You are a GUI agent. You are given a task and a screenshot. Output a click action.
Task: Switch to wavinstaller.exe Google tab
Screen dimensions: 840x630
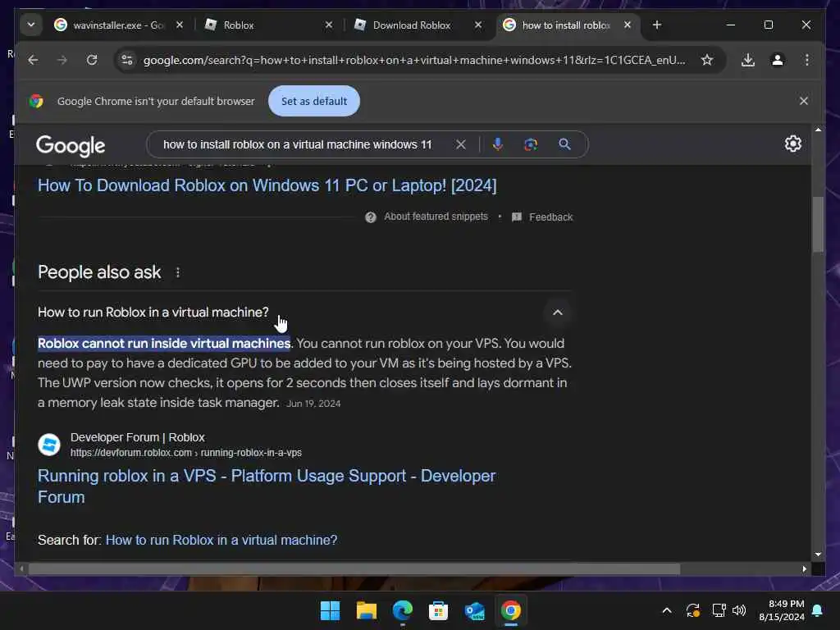pyautogui.click(x=119, y=25)
